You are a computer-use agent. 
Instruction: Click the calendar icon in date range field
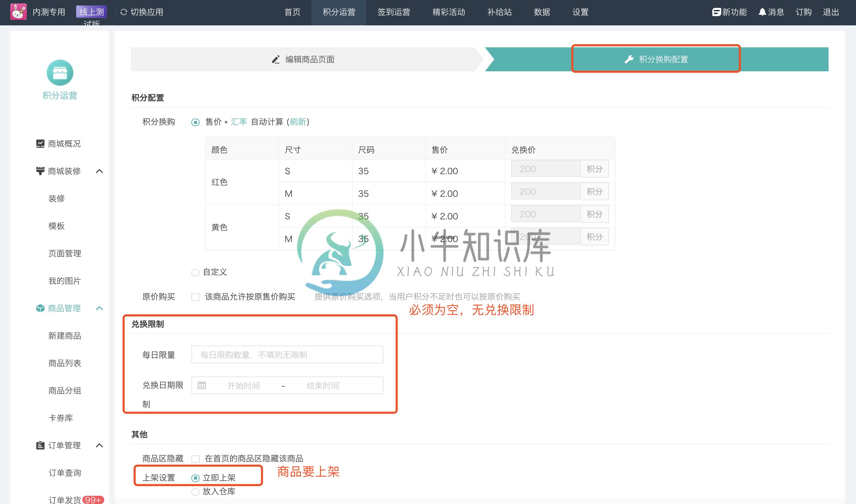coord(202,385)
